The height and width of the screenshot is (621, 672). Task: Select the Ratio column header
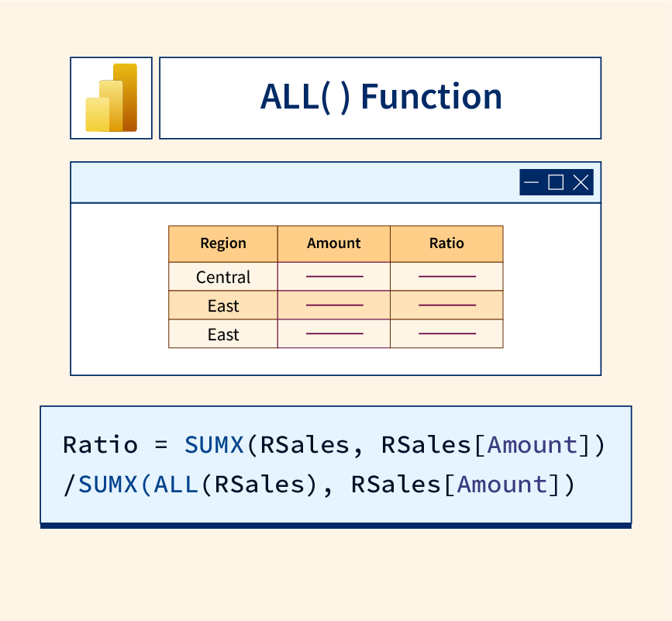click(446, 243)
